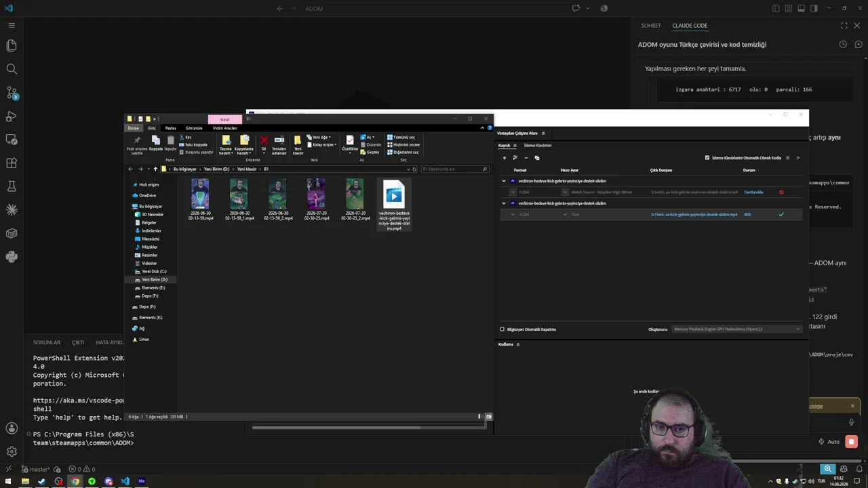This screenshot has width=868, height=488.
Task: Open the VS Code Search view
Action: [x=12, y=69]
